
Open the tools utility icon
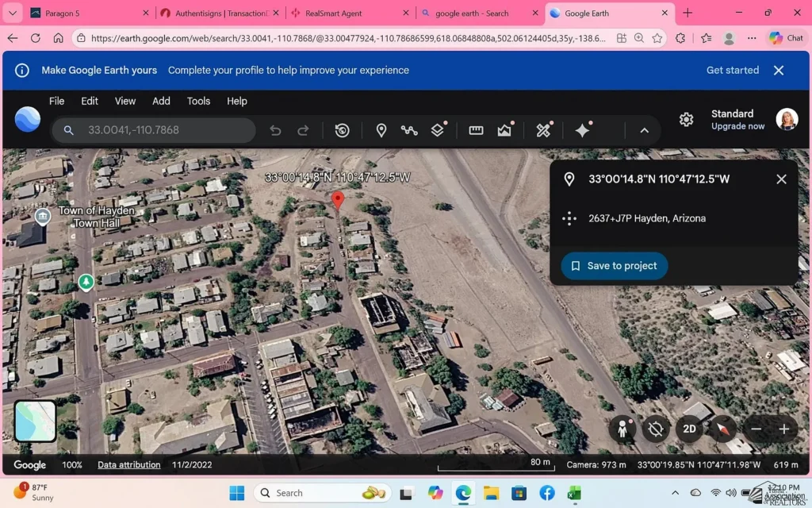click(544, 129)
